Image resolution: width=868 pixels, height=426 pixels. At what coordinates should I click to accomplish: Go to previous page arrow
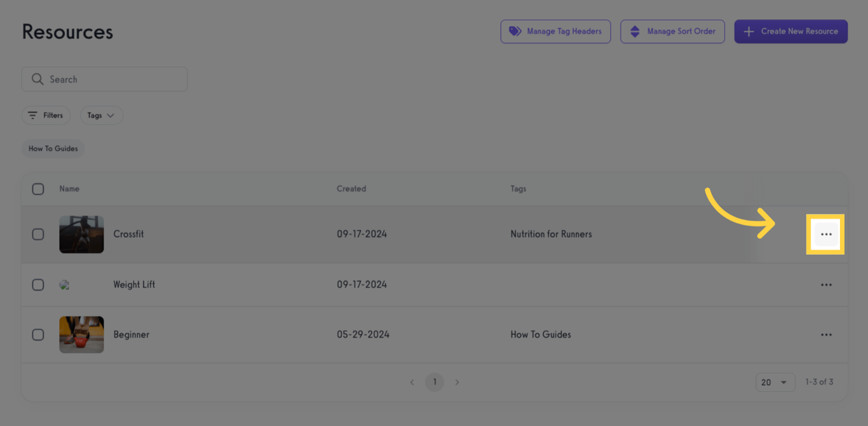pyautogui.click(x=412, y=382)
